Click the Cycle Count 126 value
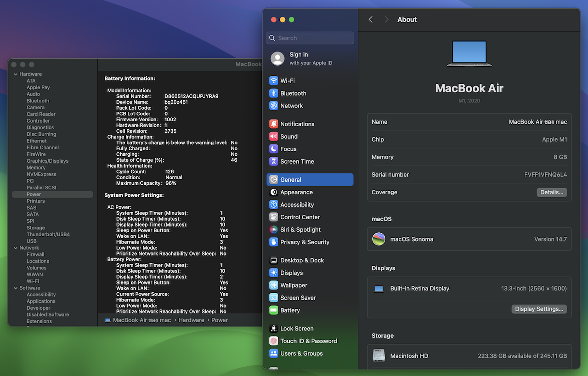The height and width of the screenshot is (376, 588). pyautogui.click(x=170, y=171)
